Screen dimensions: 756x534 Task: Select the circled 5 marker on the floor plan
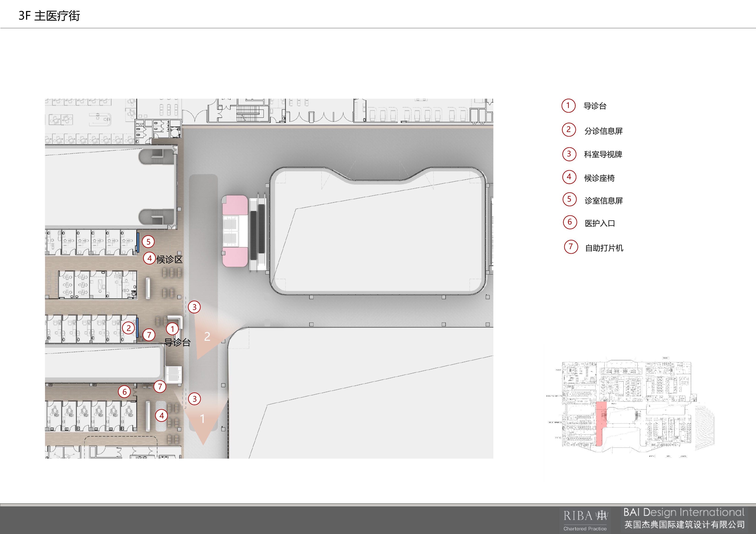[148, 242]
